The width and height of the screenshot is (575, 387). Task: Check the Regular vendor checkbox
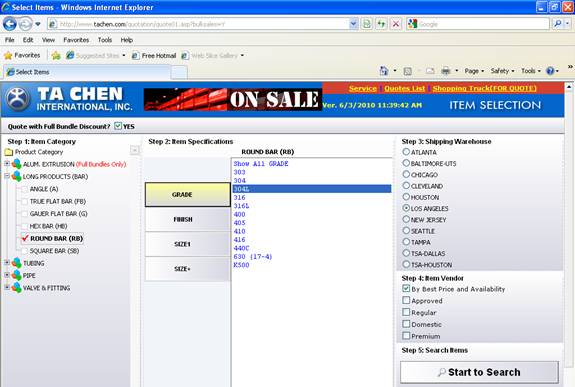point(406,312)
